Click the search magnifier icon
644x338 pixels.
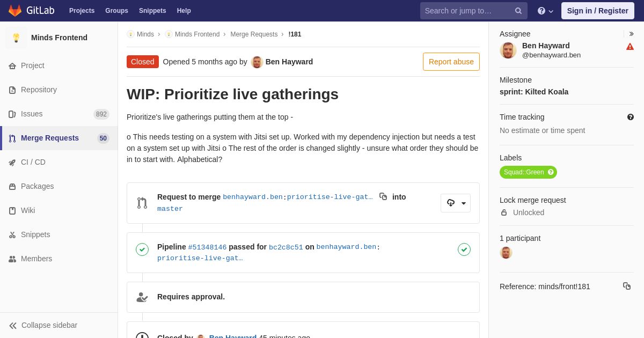coord(518,11)
